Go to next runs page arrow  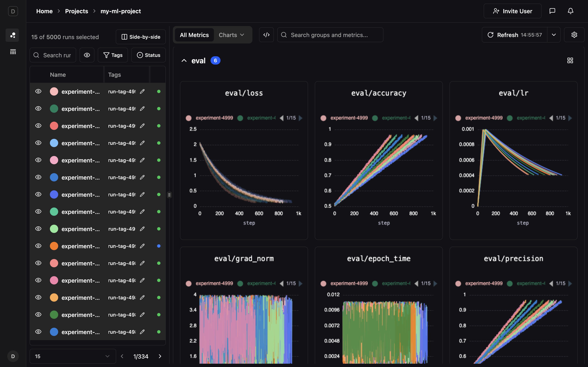click(160, 356)
